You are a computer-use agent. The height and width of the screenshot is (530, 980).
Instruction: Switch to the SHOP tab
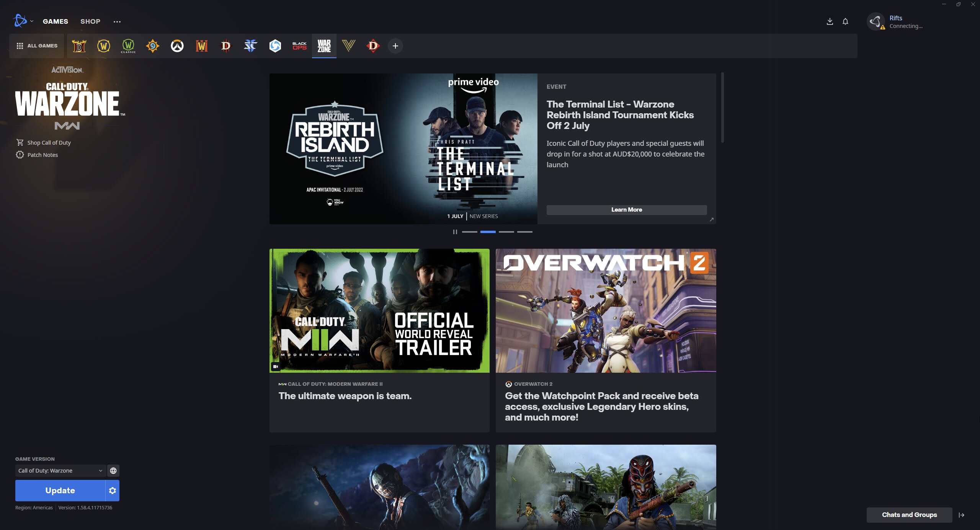point(90,21)
